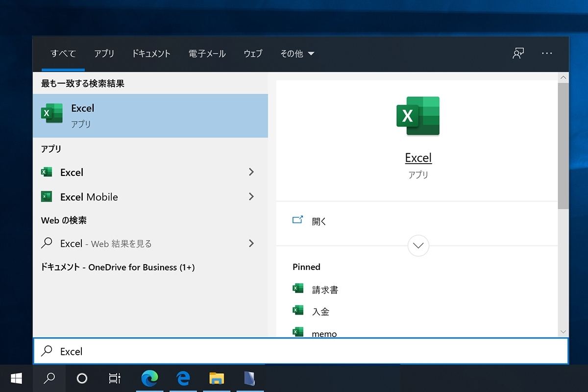The image size is (588, 392).
Task: Open the pinned file 入金
Action: pos(320,311)
